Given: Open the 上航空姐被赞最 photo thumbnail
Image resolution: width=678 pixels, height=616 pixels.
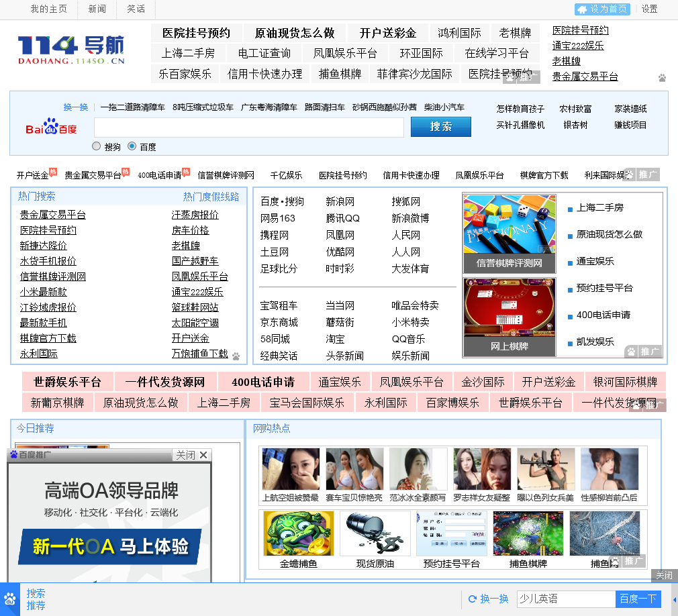Looking at the screenshot, I should point(291,469).
